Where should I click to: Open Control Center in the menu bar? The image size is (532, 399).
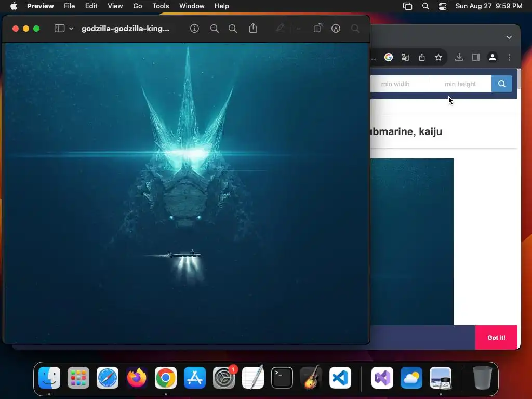pyautogui.click(x=443, y=6)
